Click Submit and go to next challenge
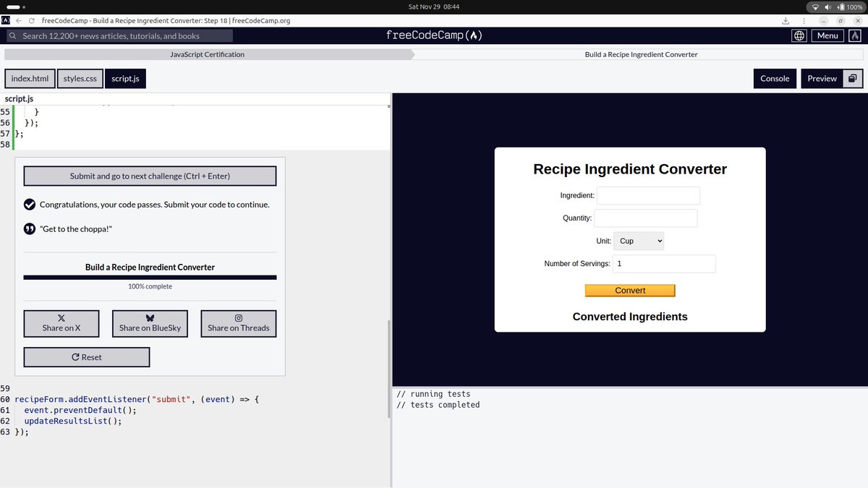The image size is (868, 488). point(150,176)
